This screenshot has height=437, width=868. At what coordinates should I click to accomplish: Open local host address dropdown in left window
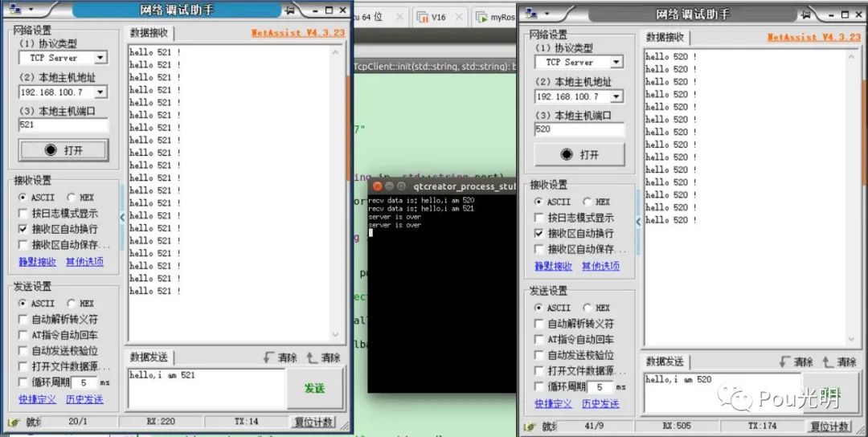click(100, 92)
